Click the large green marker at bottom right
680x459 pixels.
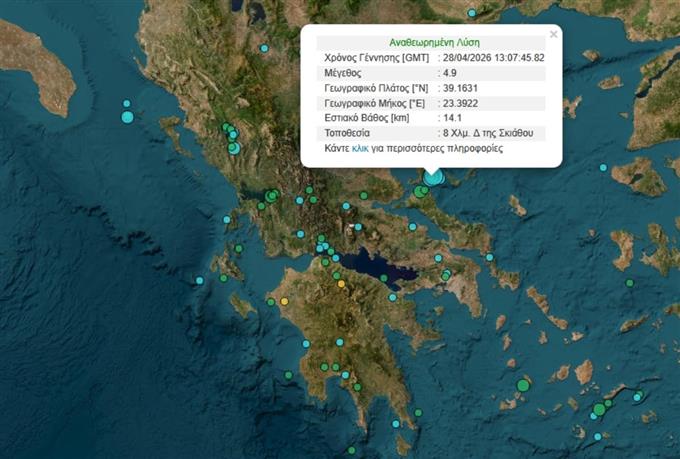pos(599,409)
